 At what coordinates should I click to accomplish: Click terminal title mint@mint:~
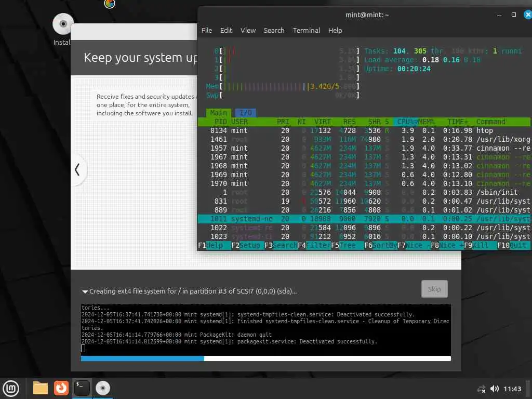[367, 15]
